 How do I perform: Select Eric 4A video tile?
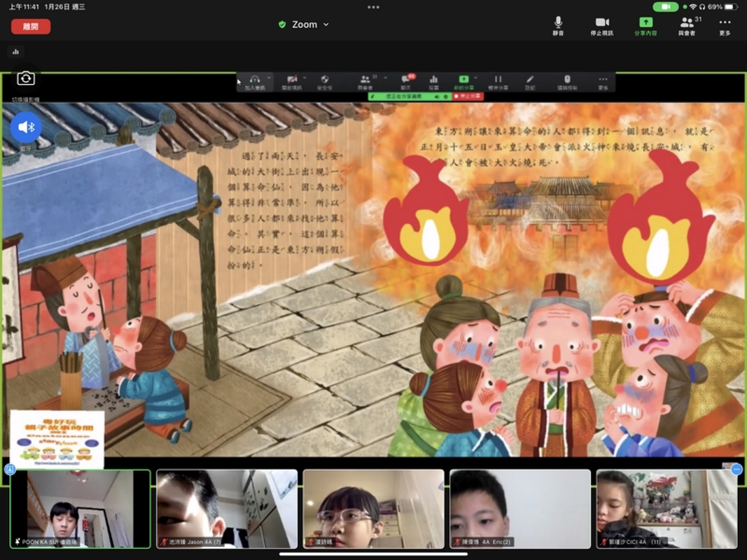click(x=520, y=509)
